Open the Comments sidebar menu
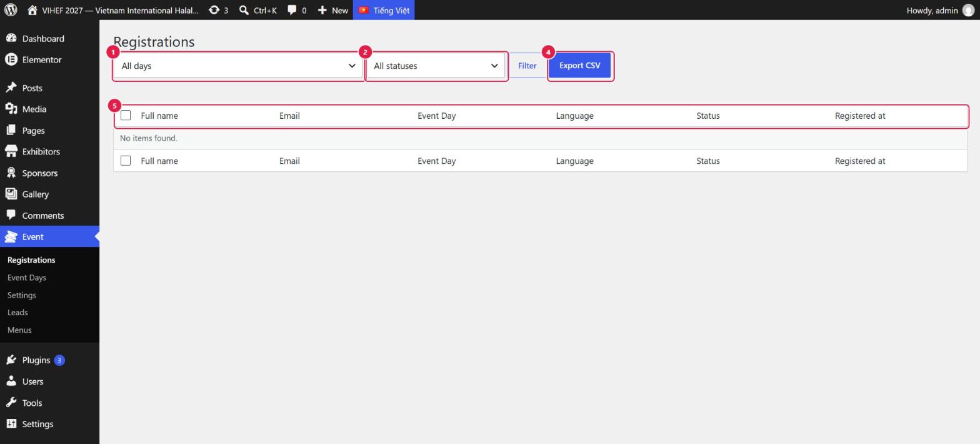 pyautogui.click(x=43, y=215)
